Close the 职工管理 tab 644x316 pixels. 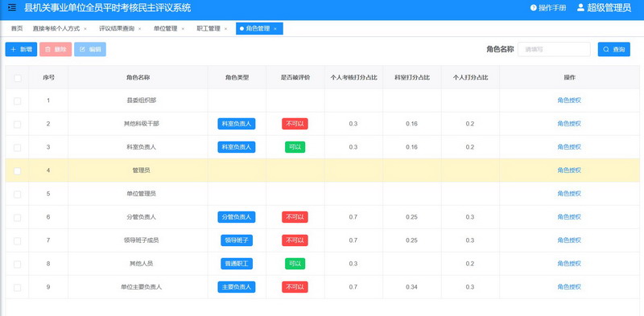(226, 29)
